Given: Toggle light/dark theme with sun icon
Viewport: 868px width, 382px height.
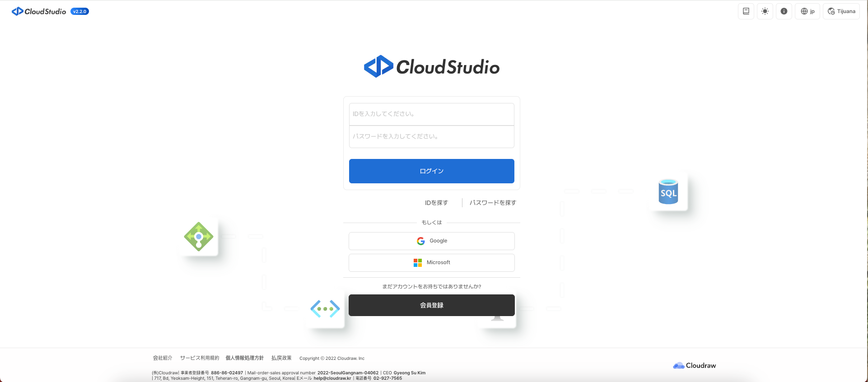Looking at the screenshot, I should click(x=765, y=11).
